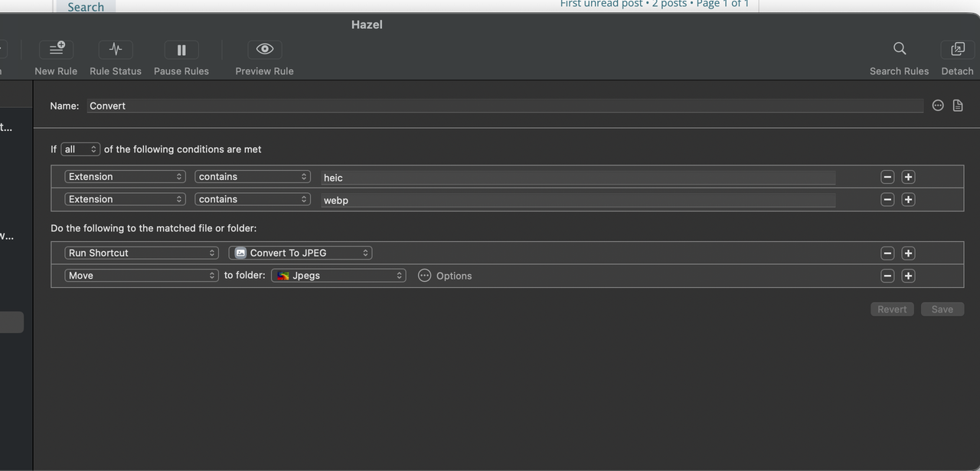
Task: Click the Search tab in the background browser
Action: (x=85, y=7)
